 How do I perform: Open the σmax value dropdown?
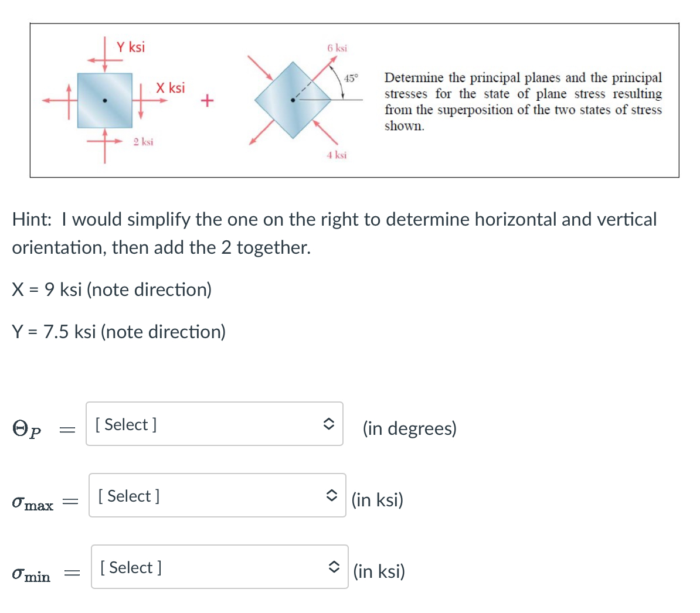(x=216, y=495)
